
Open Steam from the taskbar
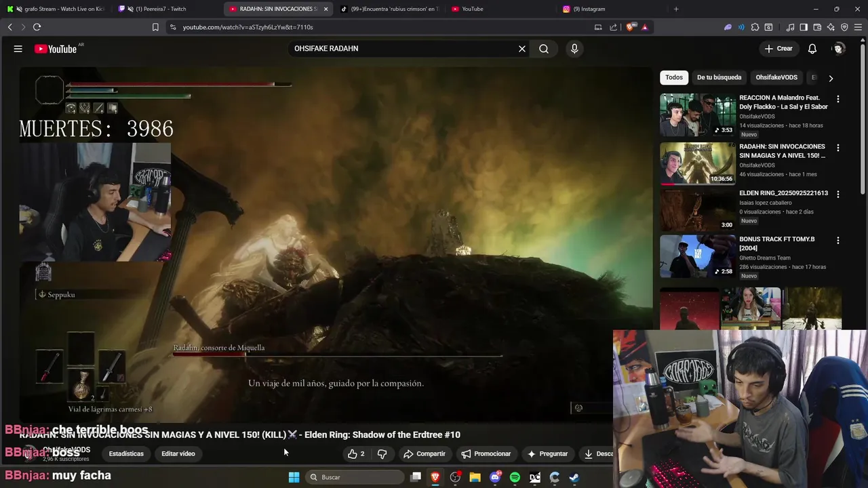(574, 477)
